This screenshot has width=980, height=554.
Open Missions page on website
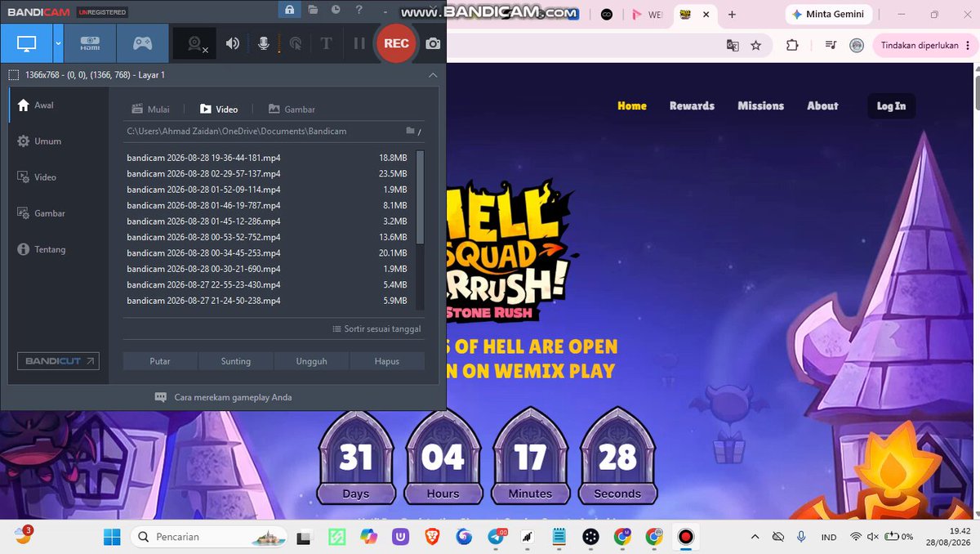point(760,105)
